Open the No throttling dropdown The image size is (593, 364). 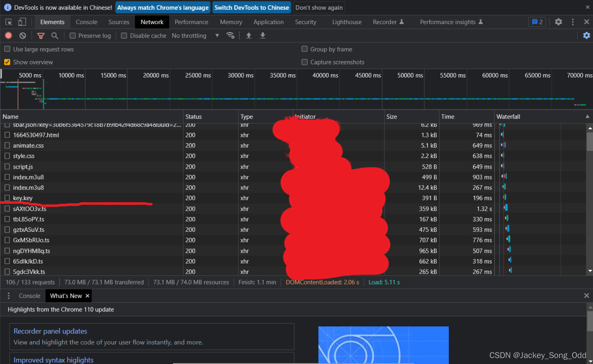[196, 36]
